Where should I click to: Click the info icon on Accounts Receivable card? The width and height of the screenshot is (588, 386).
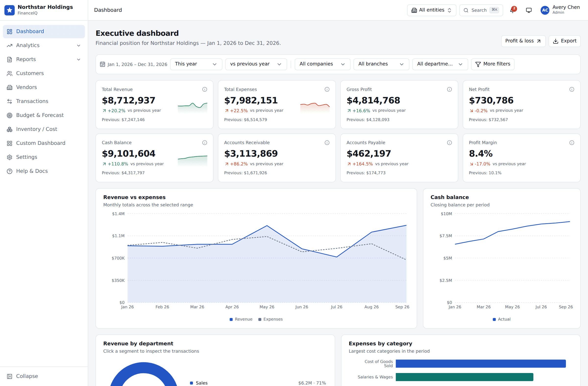[x=327, y=143]
